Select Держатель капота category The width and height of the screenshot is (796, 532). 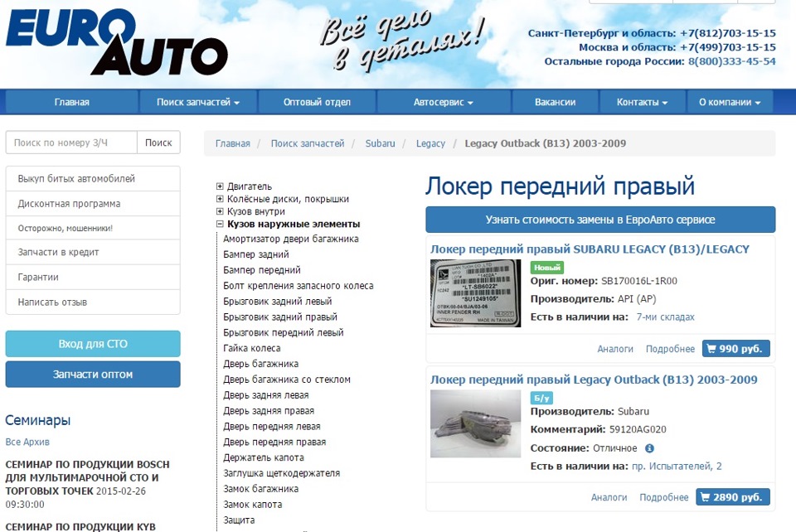click(x=264, y=457)
